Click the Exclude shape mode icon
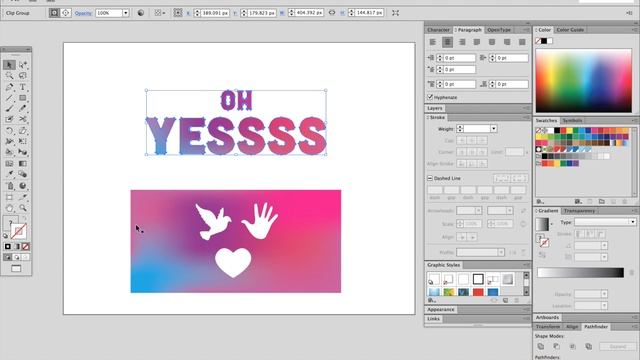 point(589,346)
